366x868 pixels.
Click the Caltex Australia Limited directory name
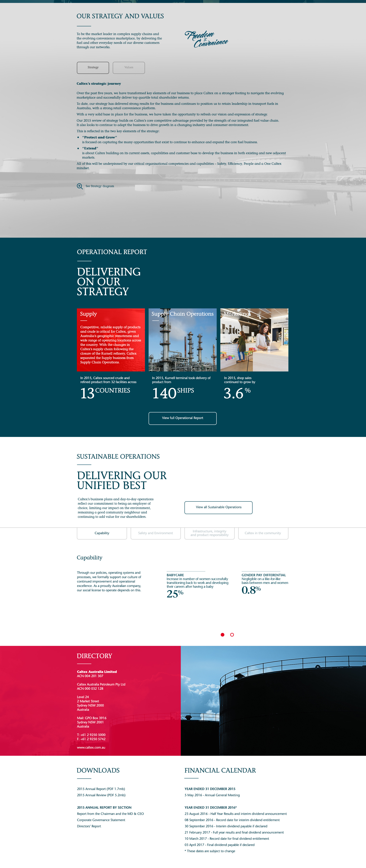point(97,671)
